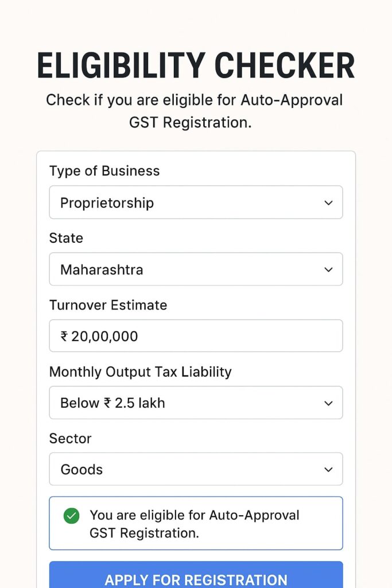Click the Type of Business label

point(104,171)
